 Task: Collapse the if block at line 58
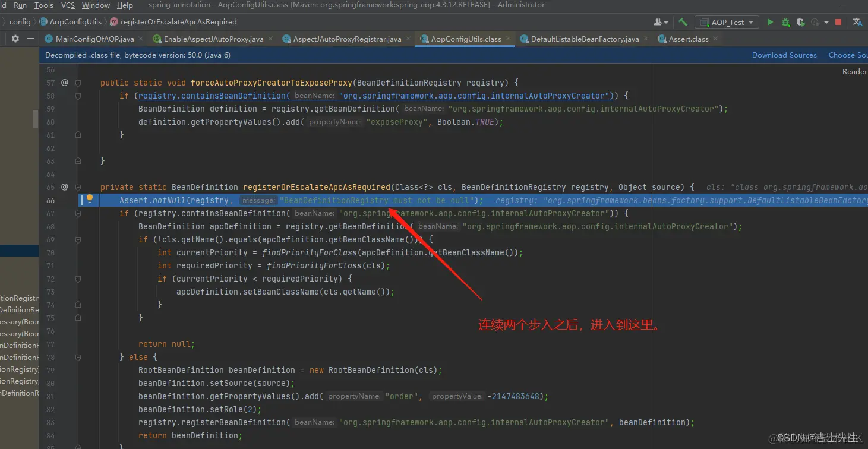click(x=78, y=96)
